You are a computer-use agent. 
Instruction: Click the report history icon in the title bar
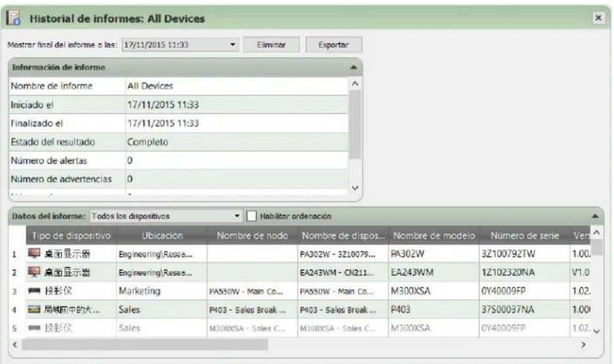(14, 18)
